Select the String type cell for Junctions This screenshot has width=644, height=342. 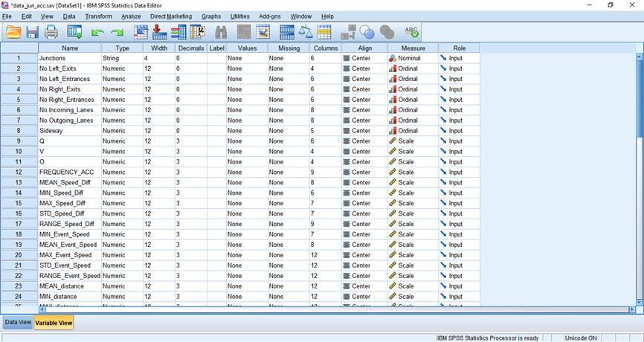(123, 58)
